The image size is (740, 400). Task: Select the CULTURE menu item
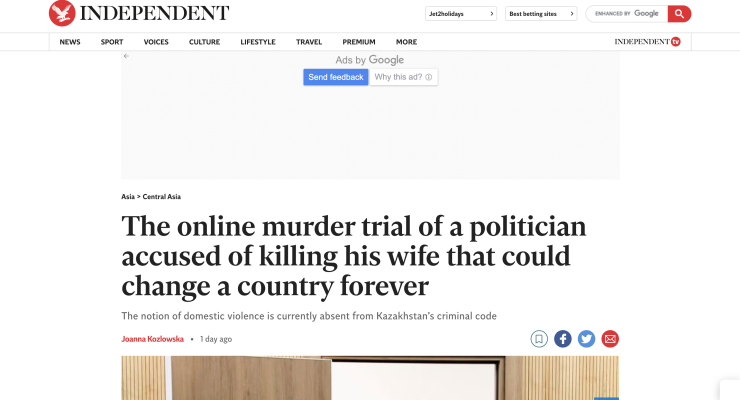[204, 42]
